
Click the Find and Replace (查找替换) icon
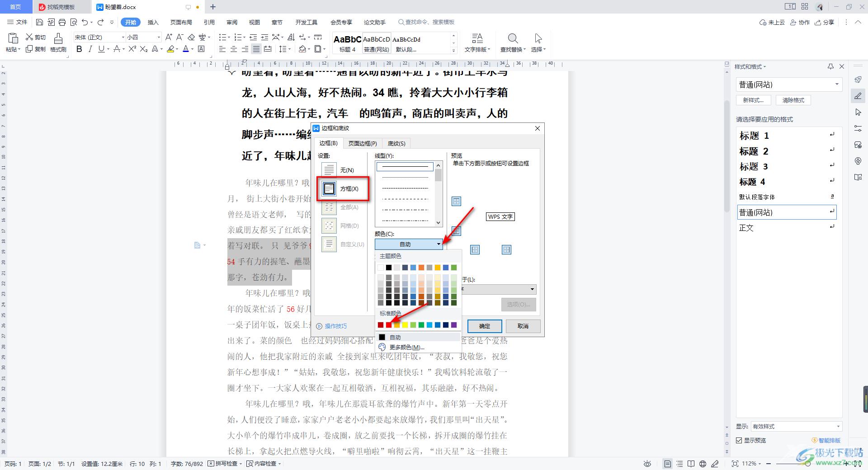coord(513,38)
